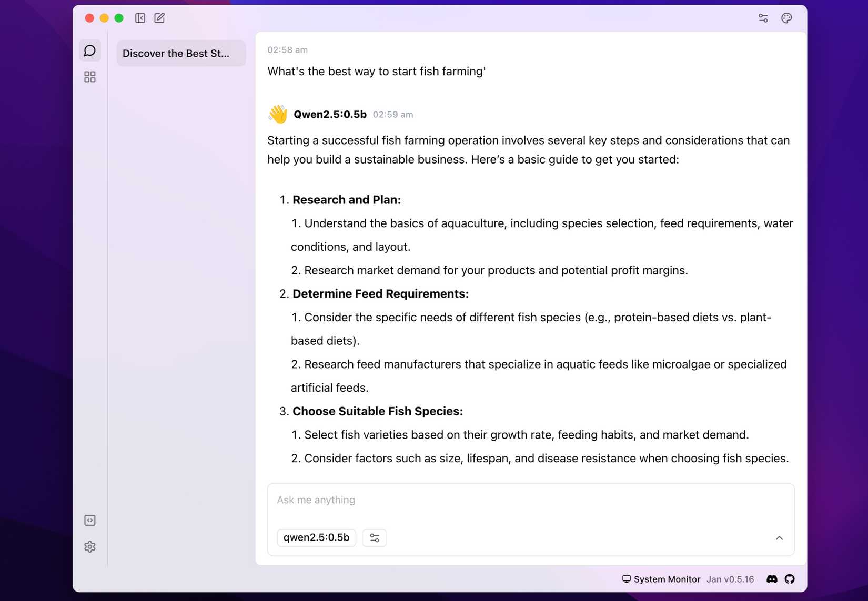Open the theme palette icon

(786, 18)
